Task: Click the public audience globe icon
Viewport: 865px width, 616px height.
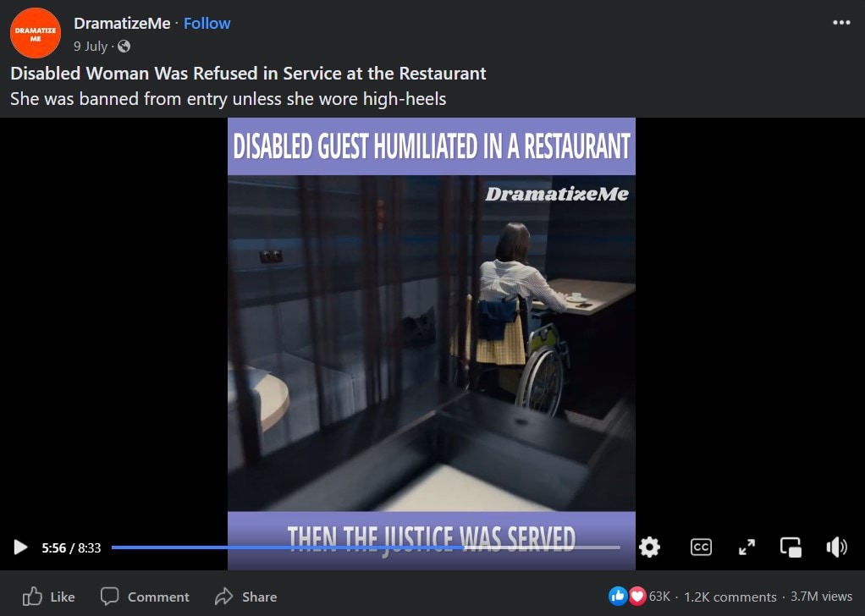Action: [x=124, y=47]
